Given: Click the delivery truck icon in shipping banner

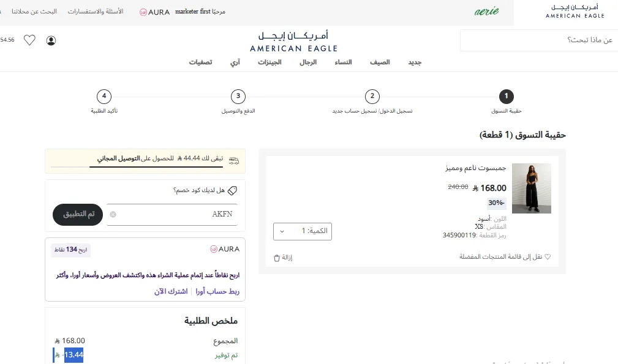Looking at the screenshot, I should (234, 160).
